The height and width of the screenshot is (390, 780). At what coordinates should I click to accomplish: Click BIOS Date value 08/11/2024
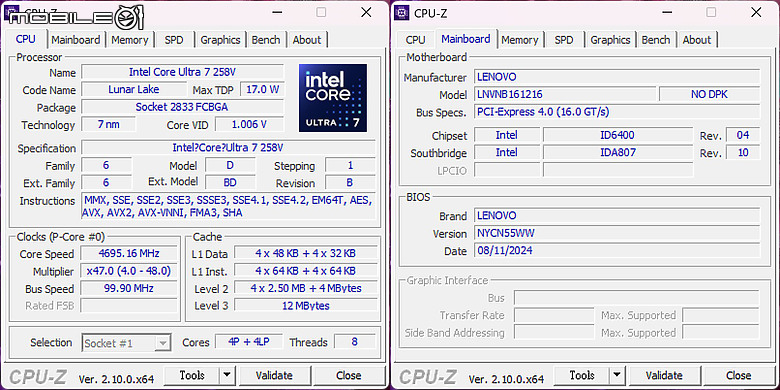[x=617, y=250]
